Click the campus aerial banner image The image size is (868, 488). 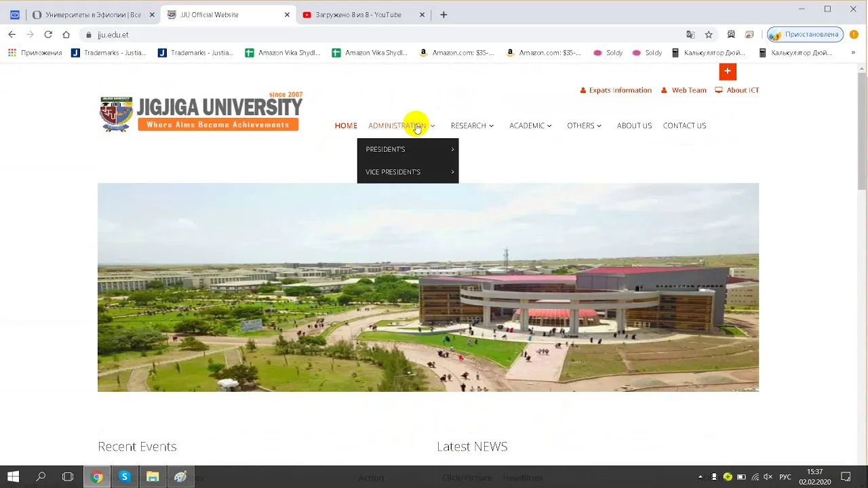point(428,287)
